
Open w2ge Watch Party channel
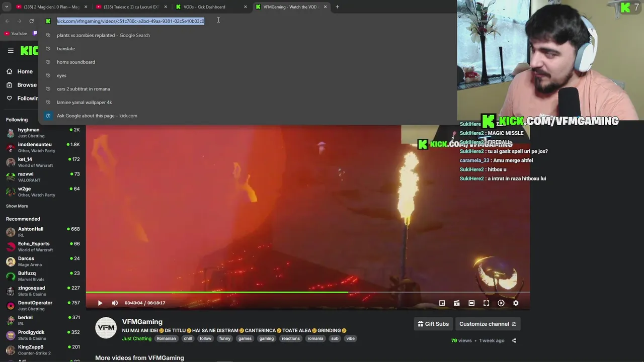coord(43,192)
